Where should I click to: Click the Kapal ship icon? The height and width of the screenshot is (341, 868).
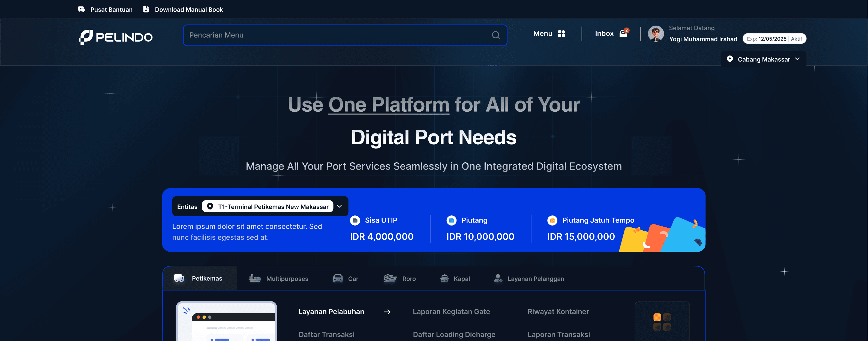pyautogui.click(x=444, y=278)
